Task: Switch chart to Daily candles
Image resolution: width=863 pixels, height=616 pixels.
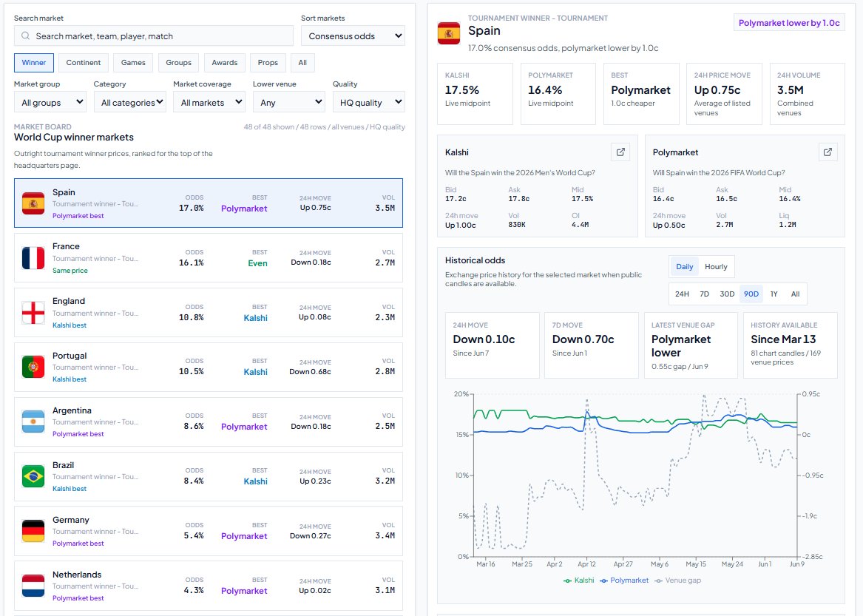Action: coord(684,266)
